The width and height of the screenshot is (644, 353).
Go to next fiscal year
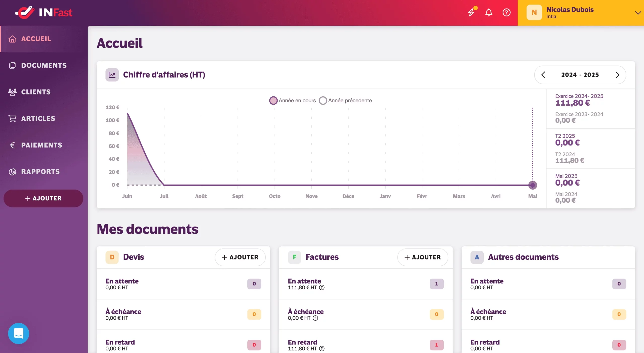pos(617,75)
